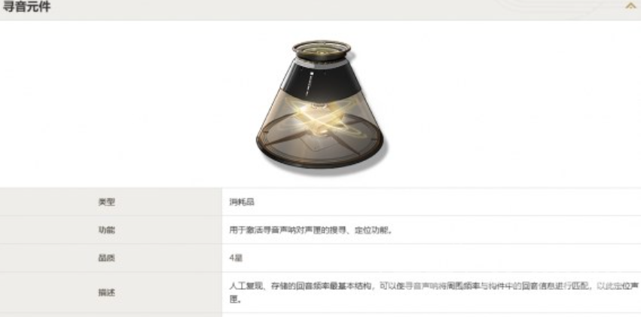Viewport: 644px width, 317px height.
Task: Click the 4星 quality value
Action: click(236, 258)
